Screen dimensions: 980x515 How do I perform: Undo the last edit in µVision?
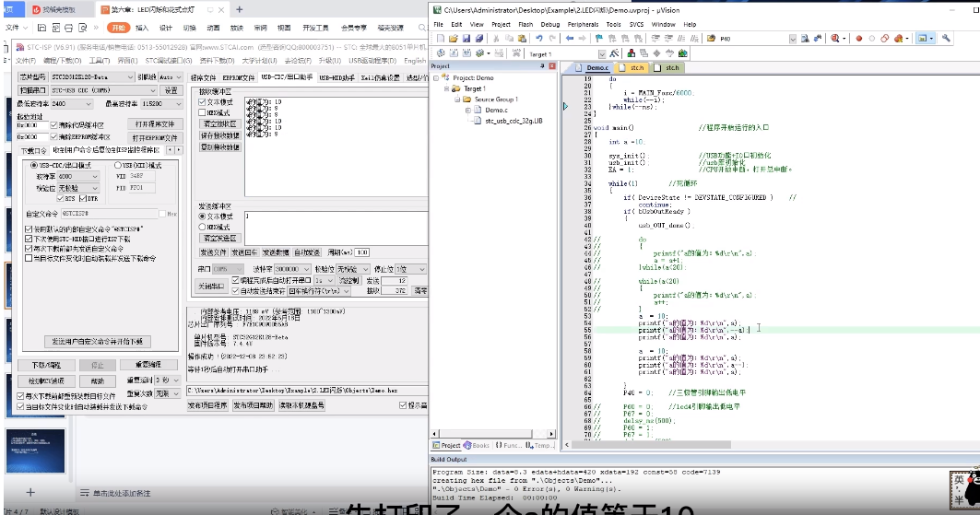[538, 39]
